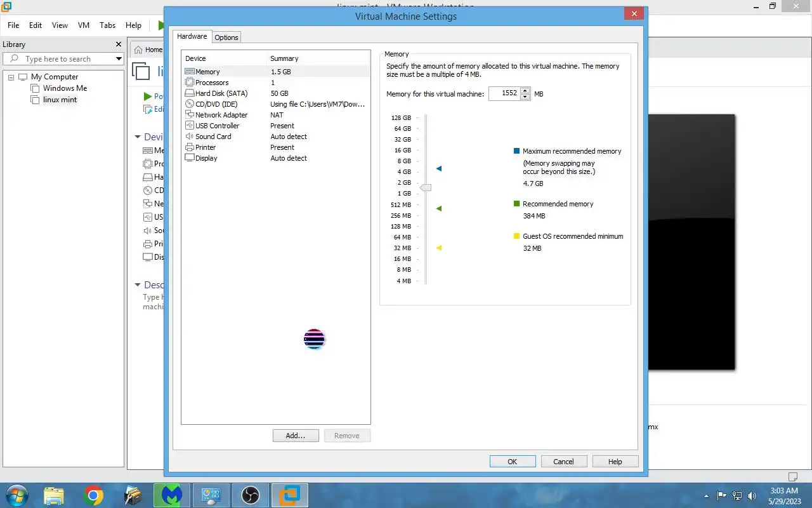Collapse the Description section in background window
The height and width of the screenshot is (508, 812).
click(138, 285)
